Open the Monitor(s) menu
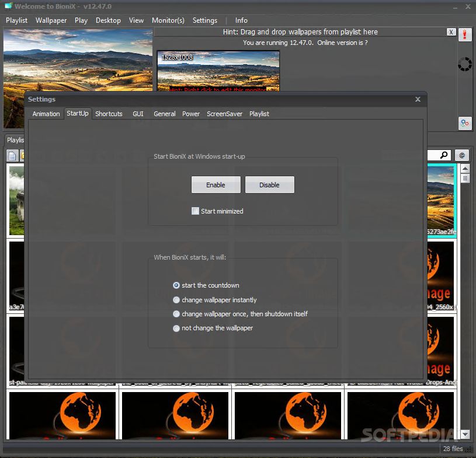This screenshot has width=476, height=458. 168,20
